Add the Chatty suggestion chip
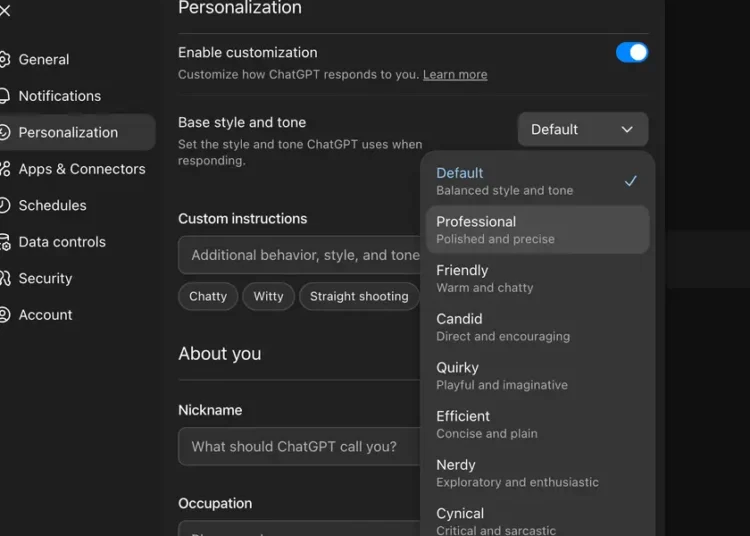 point(208,296)
